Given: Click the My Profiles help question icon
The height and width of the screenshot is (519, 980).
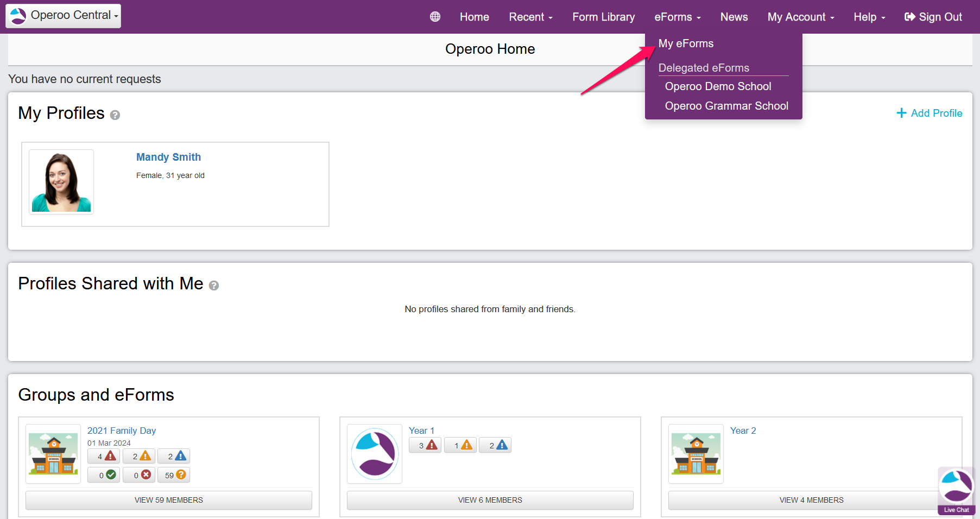Looking at the screenshot, I should (115, 115).
